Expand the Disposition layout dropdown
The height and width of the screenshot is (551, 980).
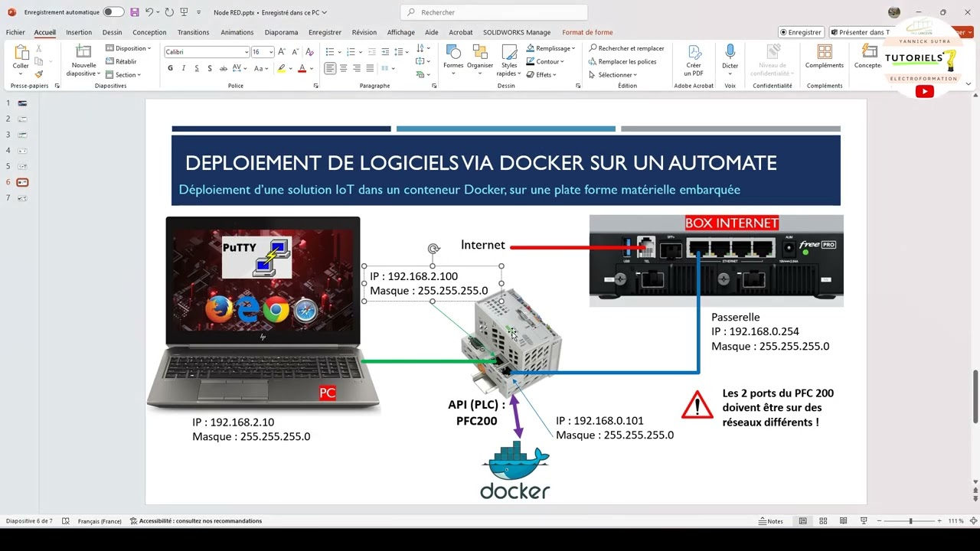(129, 48)
